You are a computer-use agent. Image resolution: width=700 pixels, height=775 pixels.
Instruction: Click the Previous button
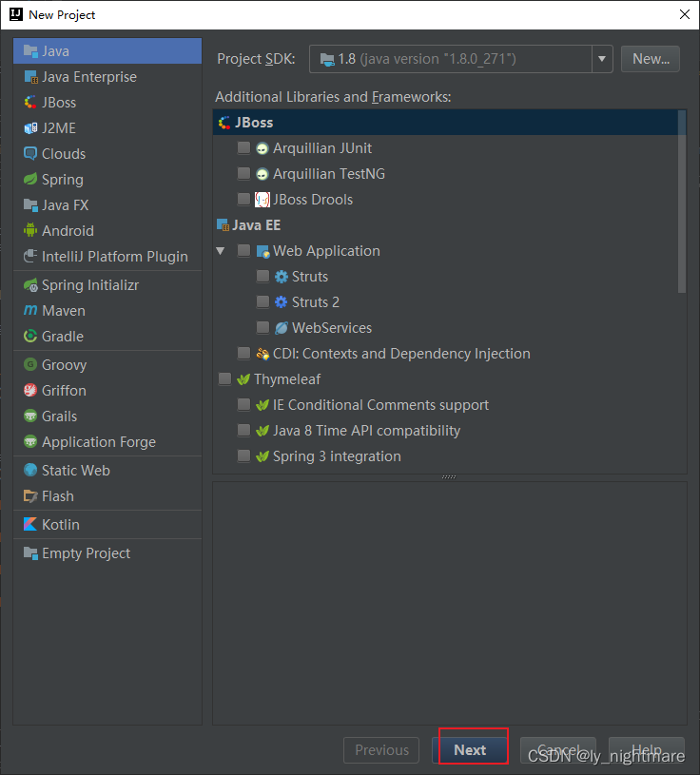tap(381, 750)
